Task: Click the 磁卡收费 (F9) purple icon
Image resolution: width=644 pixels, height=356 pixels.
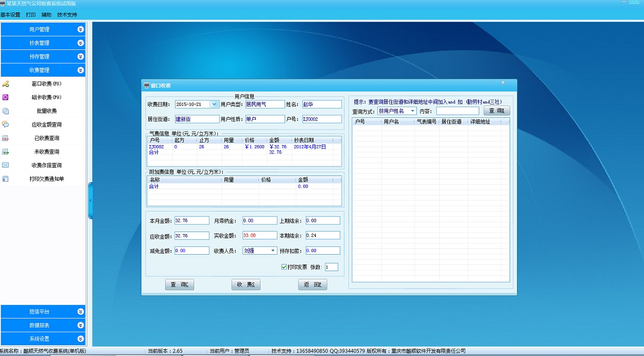Action: 6,97
